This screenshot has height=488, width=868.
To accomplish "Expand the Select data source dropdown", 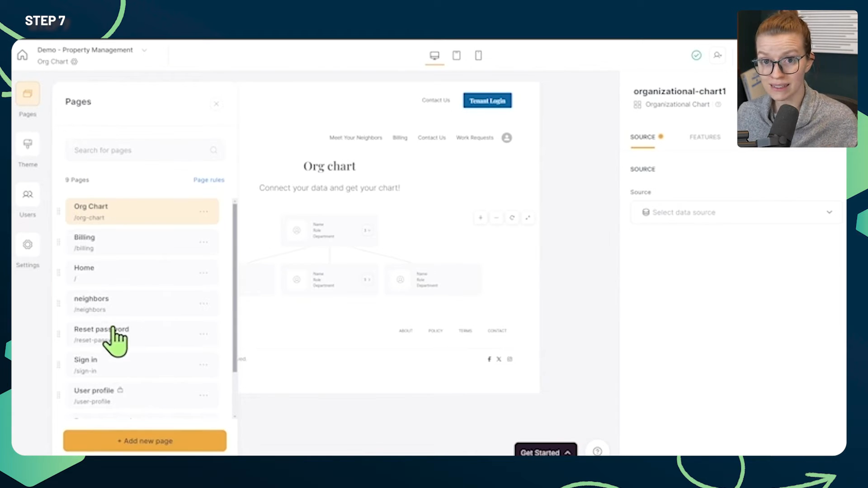I will pyautogui.click(x=735, y=212).
